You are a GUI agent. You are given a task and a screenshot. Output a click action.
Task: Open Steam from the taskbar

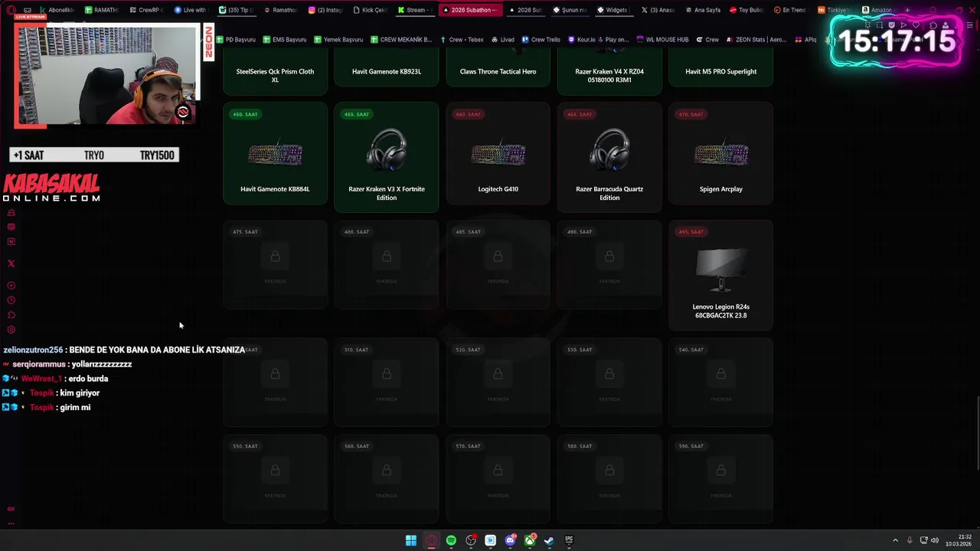(x=549, y=540)
